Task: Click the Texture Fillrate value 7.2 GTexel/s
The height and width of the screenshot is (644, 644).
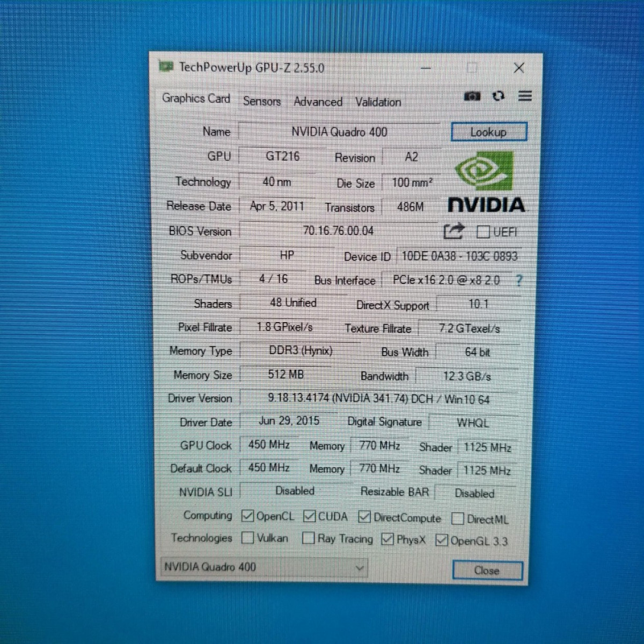Action: pos(469,328)
